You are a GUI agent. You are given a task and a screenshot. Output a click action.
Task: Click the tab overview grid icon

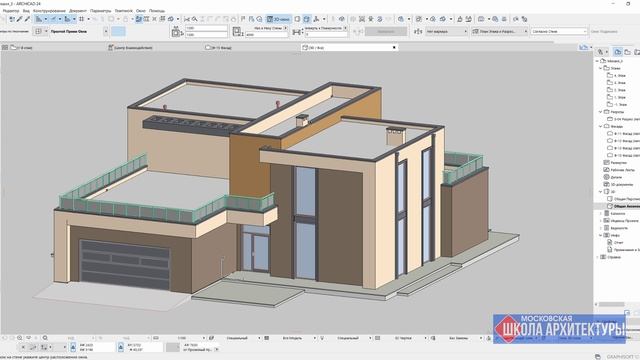tap(5, 47)
